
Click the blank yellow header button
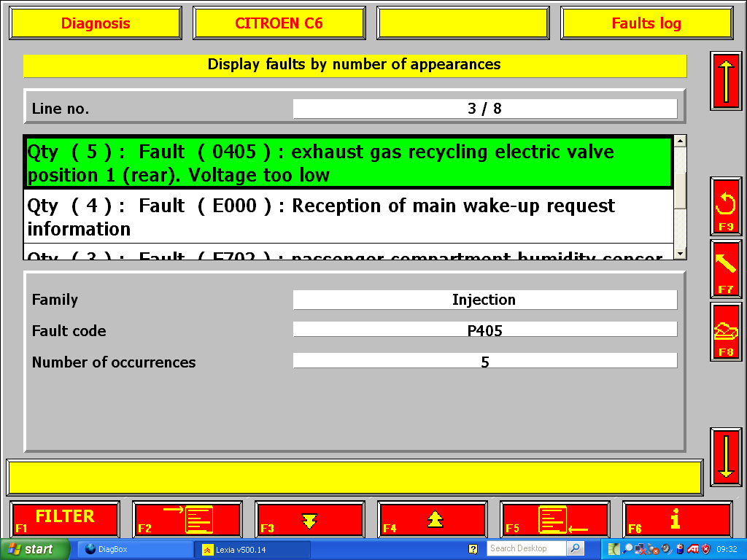coord(463,23)
